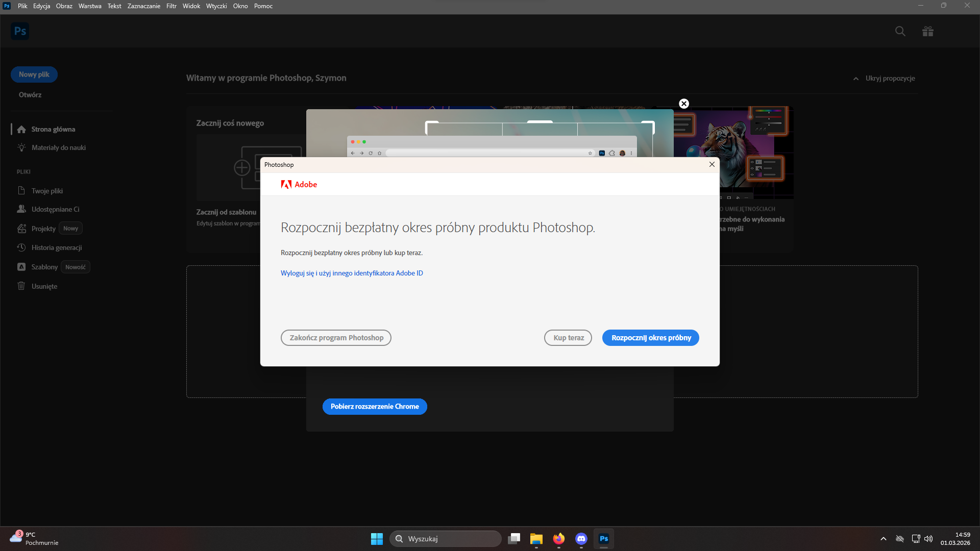Click the Materiały do nauki lightbulb icon
980x551 pixels.
[x=21, y=147]
